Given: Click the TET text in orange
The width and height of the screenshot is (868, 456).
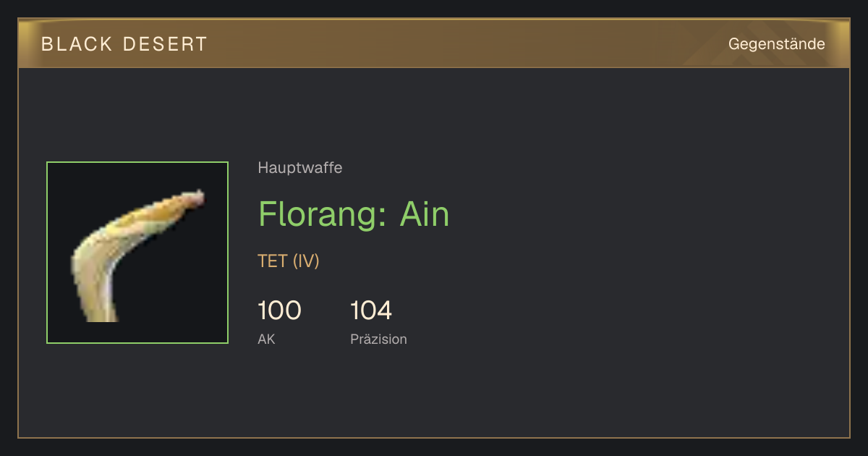Looking at the screenshot, I should pos(273,261).
